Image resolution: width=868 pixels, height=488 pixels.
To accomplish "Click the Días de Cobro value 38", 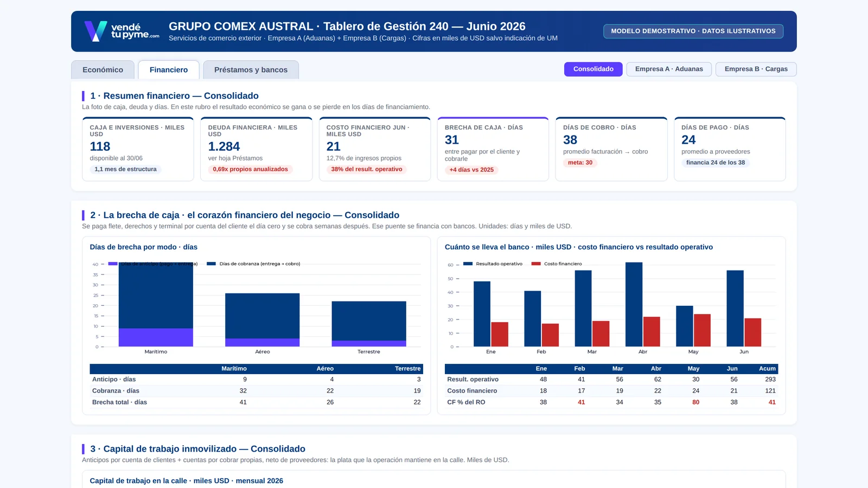I will point(570,140).
